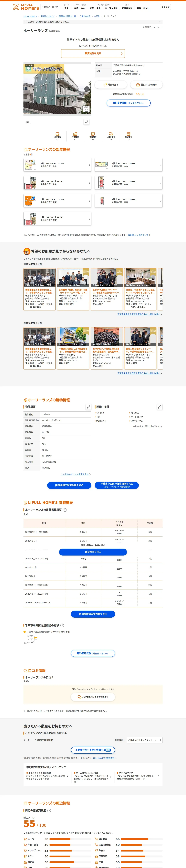
Task: Open 浸水リスクを見る button
Action: coord(146,85)
